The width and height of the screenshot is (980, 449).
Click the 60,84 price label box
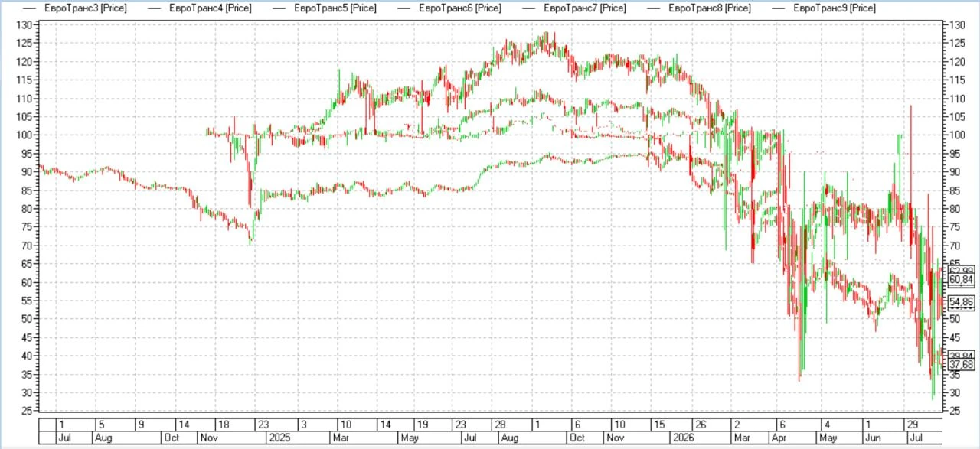click(961, 280)
